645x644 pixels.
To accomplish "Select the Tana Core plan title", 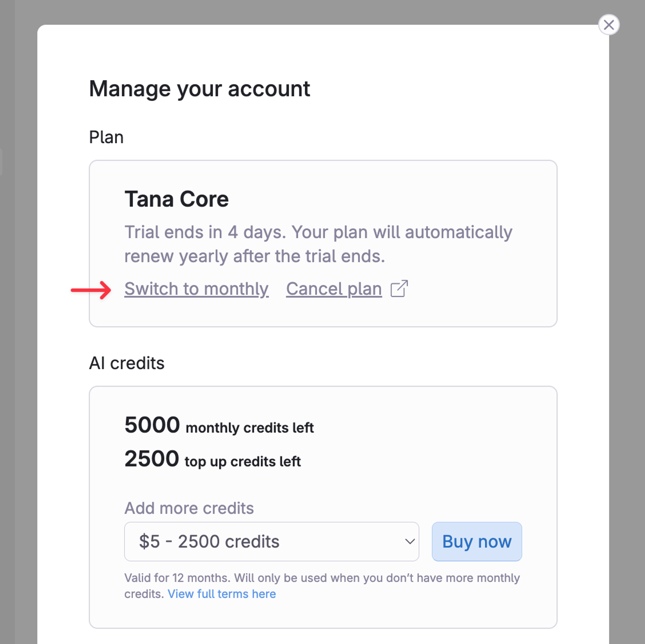I will coord(176,199).
